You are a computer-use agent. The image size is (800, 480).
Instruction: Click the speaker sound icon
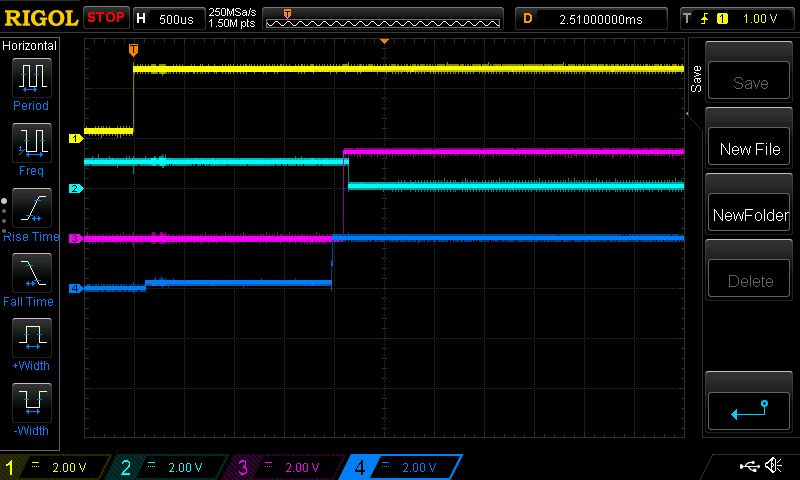pos(773,466)
